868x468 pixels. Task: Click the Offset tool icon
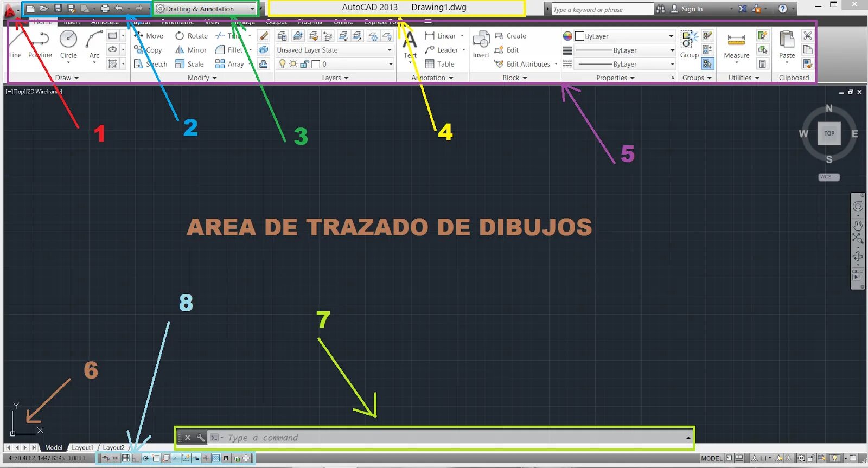264,64
